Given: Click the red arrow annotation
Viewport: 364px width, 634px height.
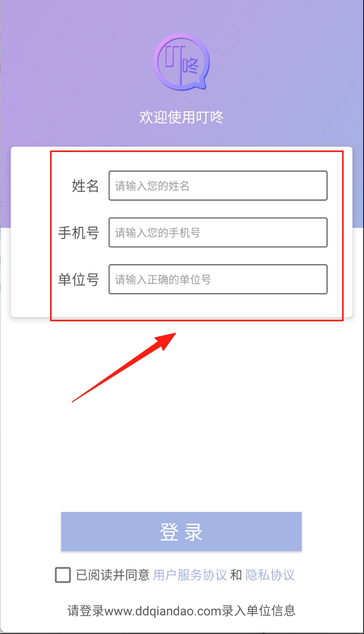Looking at the screenshot, I should 124,367.
